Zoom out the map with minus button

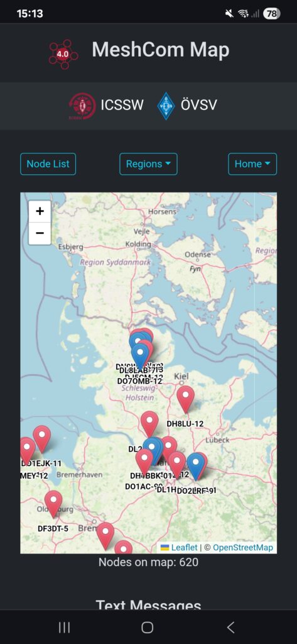coord(40,233)
